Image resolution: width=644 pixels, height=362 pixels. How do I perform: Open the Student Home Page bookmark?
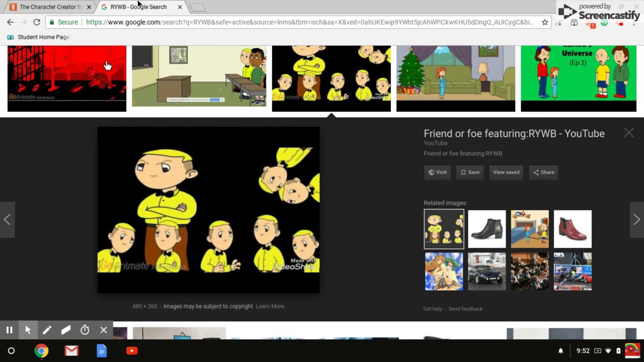(x=38, y=37)
